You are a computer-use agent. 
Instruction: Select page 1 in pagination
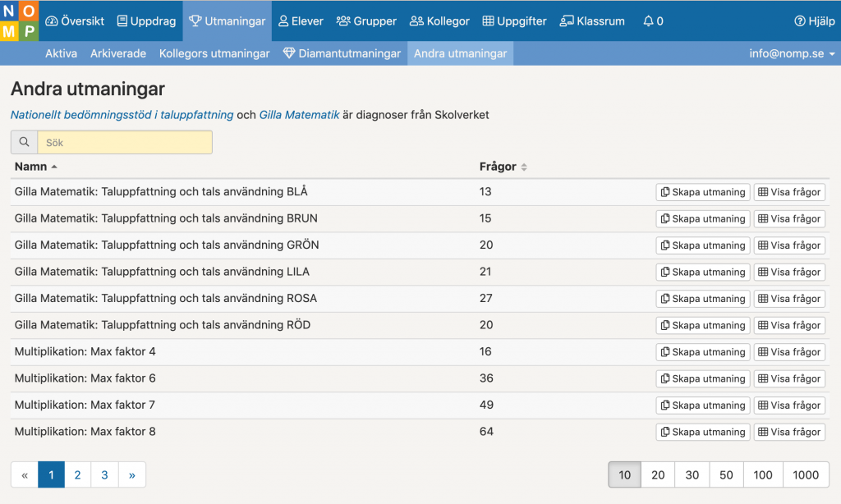pyautogui.click(x=52, y=474)
